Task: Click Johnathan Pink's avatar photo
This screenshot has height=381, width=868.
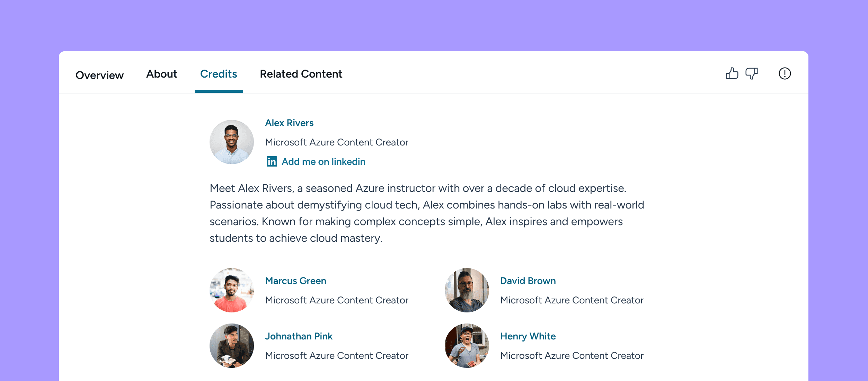Action: (x=232, y=346)
